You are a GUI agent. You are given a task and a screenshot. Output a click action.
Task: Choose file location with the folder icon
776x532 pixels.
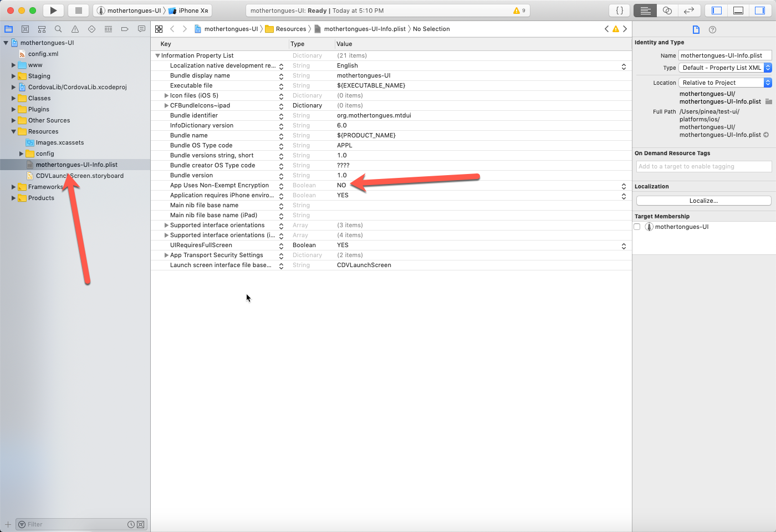(x=768, y=101)
